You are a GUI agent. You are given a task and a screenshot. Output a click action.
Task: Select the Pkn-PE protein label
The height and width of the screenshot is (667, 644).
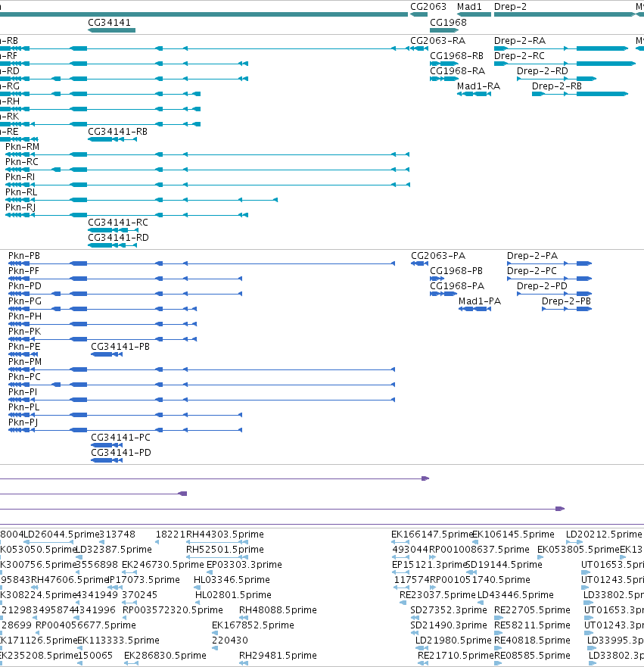24,347
